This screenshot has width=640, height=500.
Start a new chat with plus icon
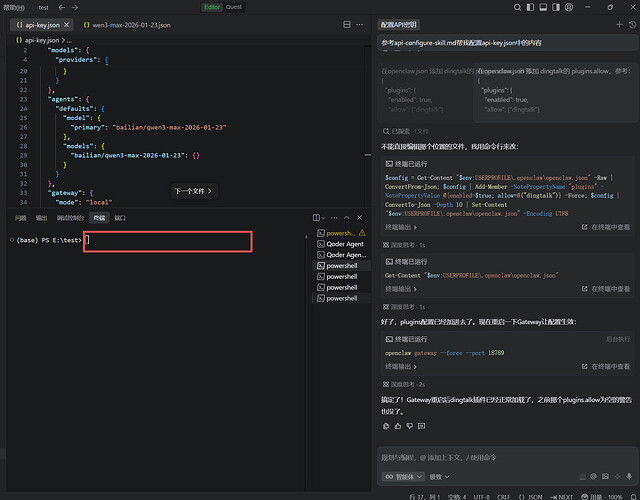tap(619, 25)
